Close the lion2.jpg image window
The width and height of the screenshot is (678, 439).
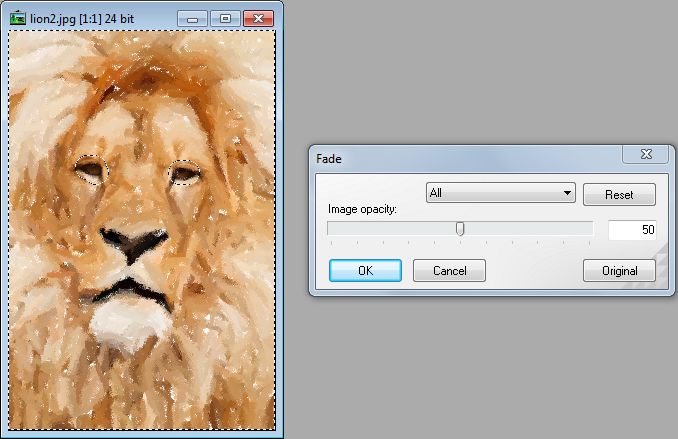[259, 18]
